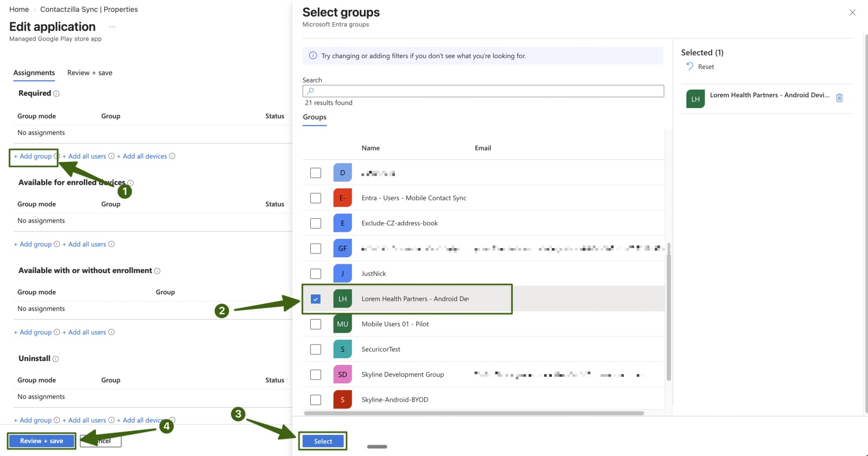Click the GF group avatar
This screenshot has width=868, height=456.
pyautogui.click(x=342, y=248)
